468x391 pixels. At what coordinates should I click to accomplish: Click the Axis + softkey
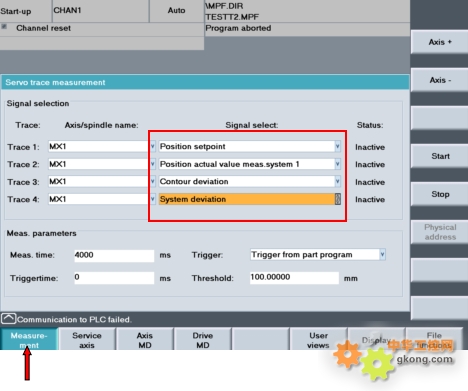click(x=440, y=42)
